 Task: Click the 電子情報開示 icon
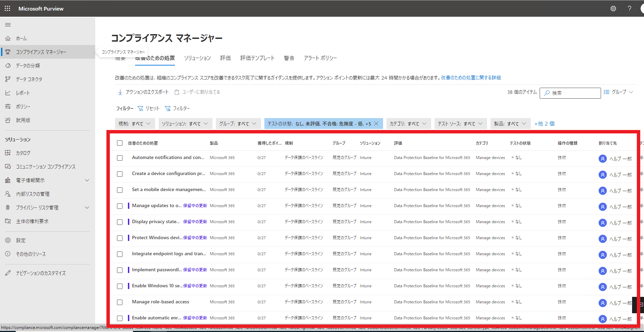(x=8, y=180)
